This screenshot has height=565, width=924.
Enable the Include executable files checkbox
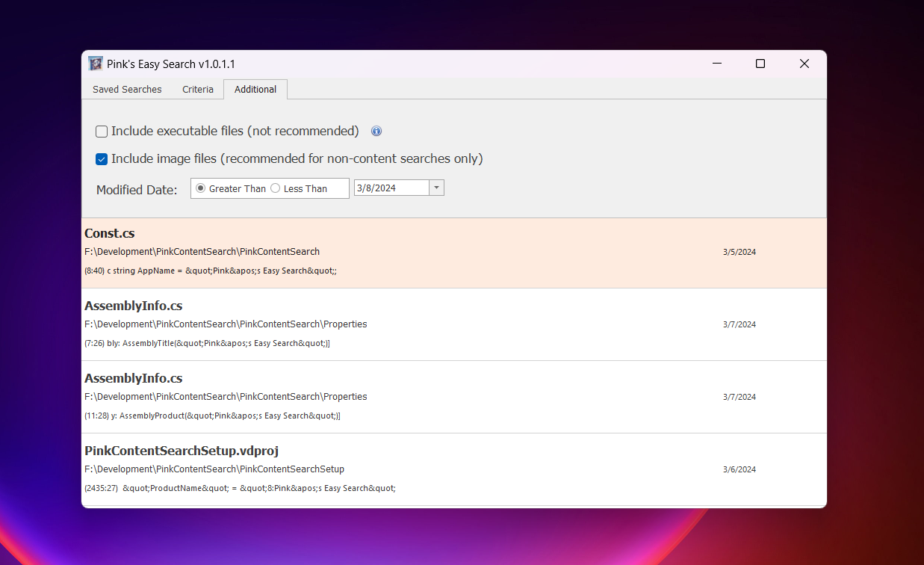coord(102,132)
